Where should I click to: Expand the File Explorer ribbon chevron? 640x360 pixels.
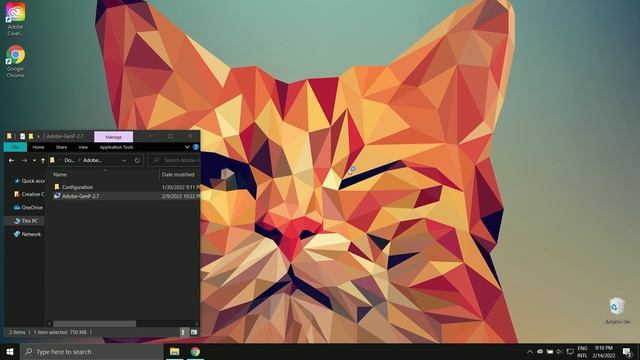pyautogui.click(x=187, y=147)
